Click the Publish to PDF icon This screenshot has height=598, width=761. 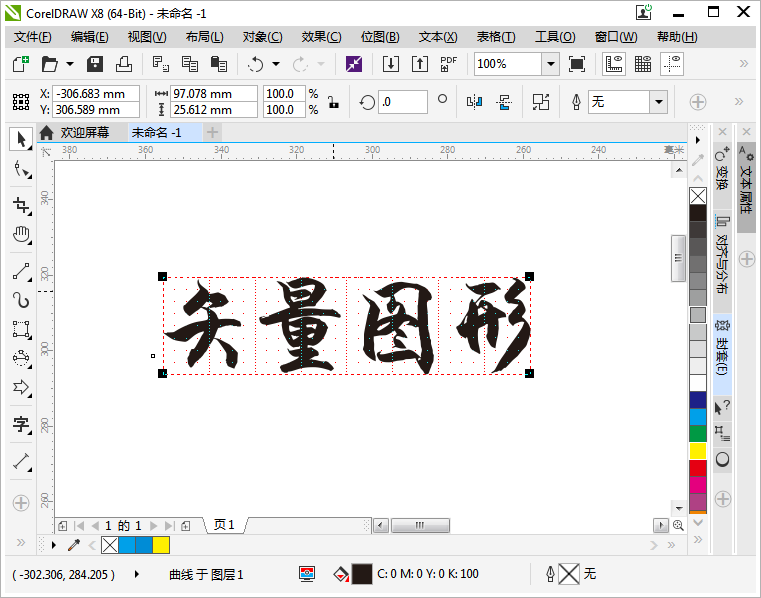point(449,64)
